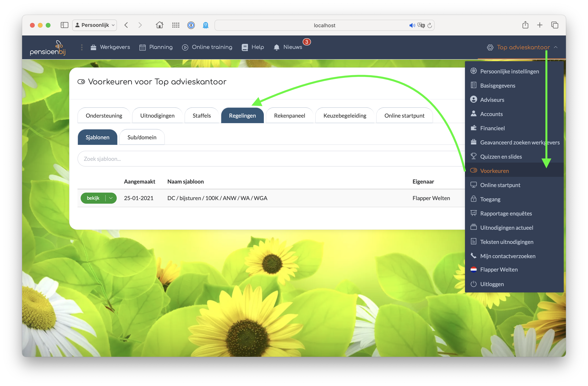
Task: Select Voorkeuren in the dropdown menu
Action: tap(514, 171)
